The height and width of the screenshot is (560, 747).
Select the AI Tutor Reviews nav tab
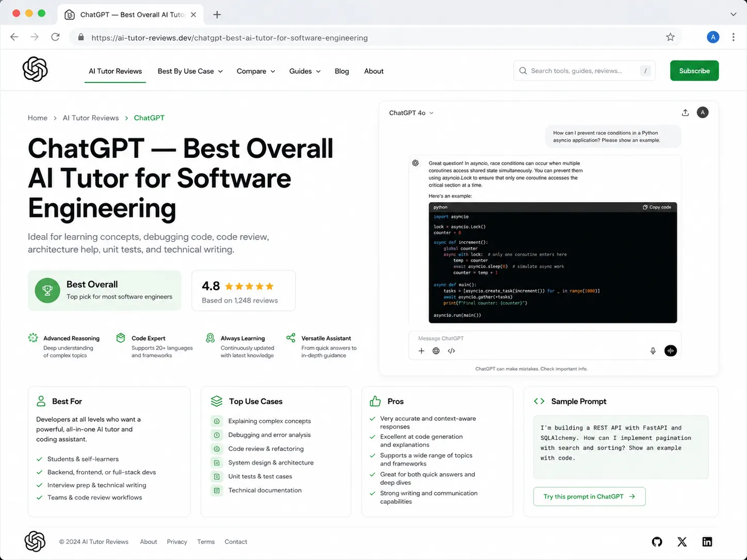tap(115, 71)
